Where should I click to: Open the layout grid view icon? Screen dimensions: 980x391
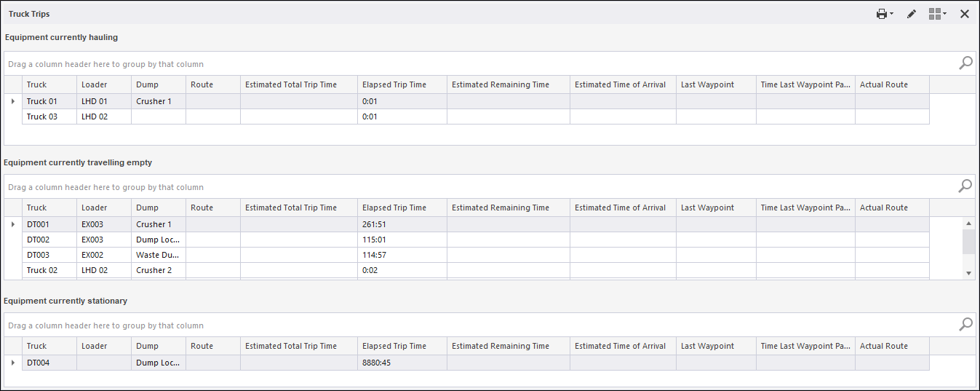click(936, 14)
